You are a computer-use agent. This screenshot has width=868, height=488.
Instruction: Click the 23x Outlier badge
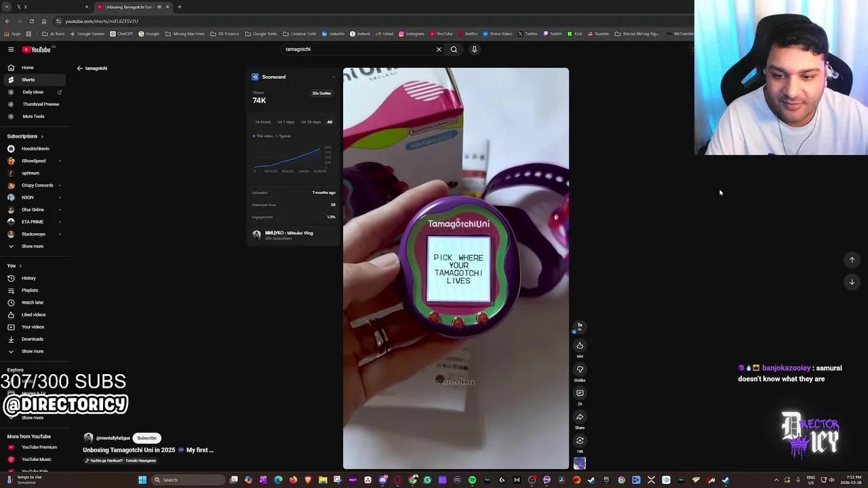tap(321, 94)
